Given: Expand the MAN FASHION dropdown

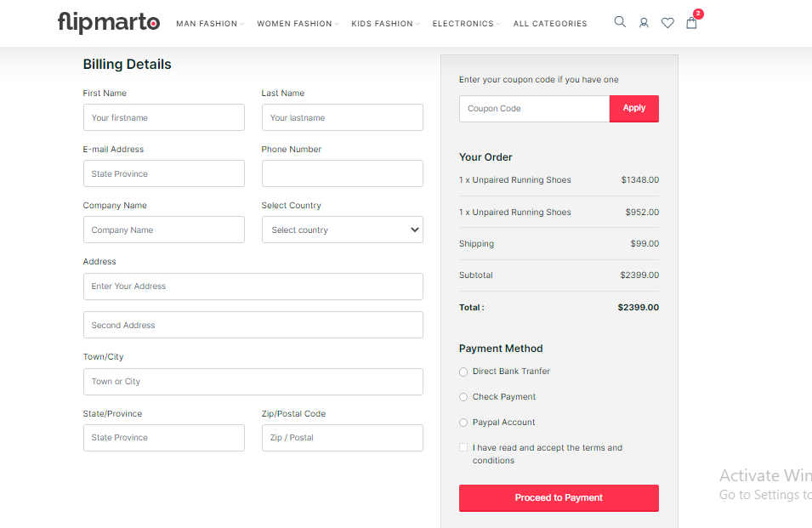Looking at the screenshot, I should click(208, 24).
